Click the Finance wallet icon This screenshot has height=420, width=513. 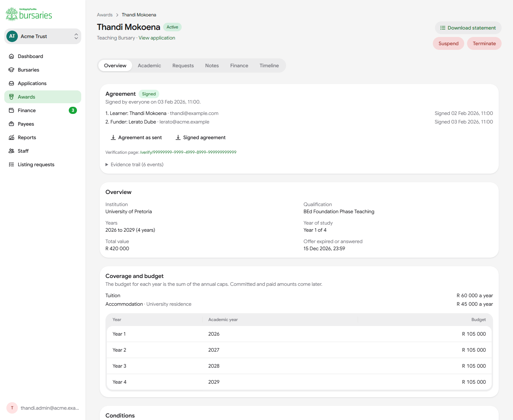(x=11, y=110)
